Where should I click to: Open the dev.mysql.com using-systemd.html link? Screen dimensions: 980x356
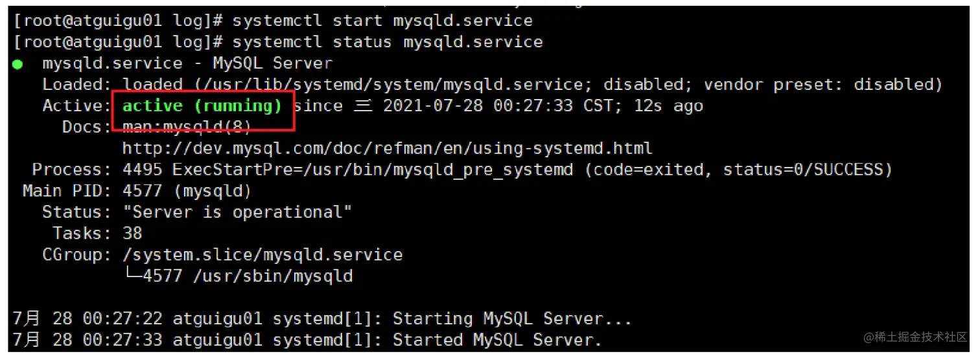[387, 149]
